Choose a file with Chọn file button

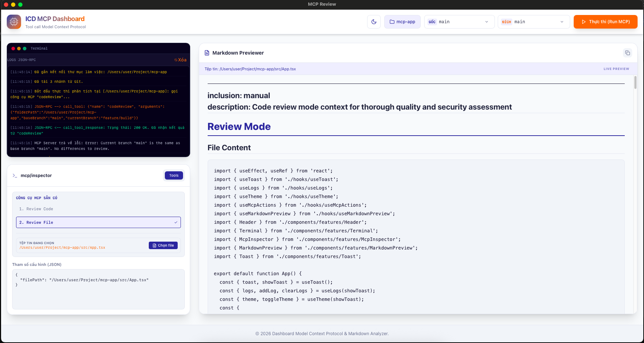click(x=163, y=246)
